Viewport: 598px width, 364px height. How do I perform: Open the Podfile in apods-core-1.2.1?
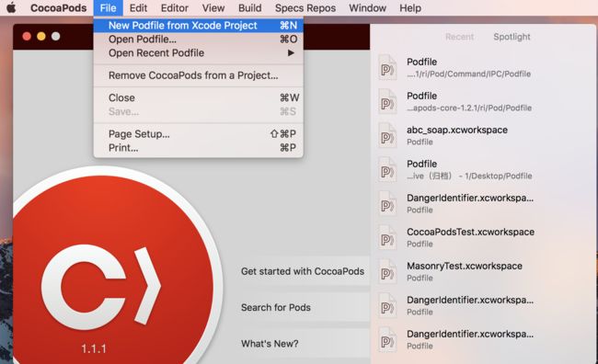484,101
